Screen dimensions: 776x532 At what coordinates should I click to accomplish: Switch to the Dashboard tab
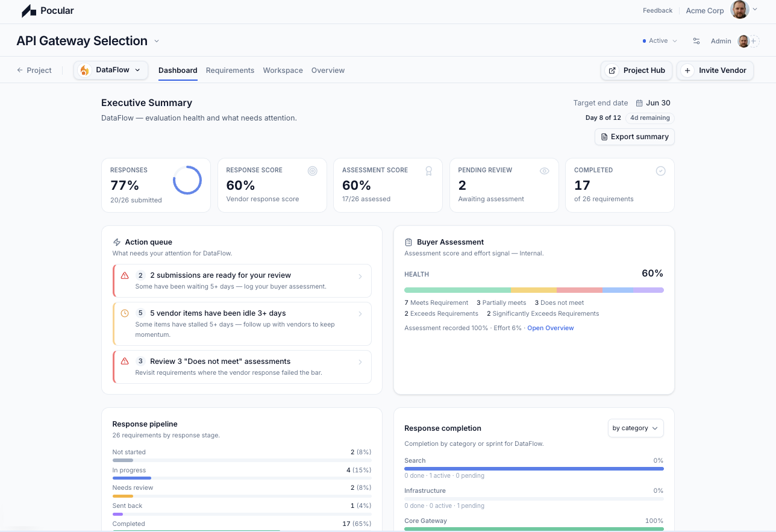pyautogui.click(x=178, y=70)
